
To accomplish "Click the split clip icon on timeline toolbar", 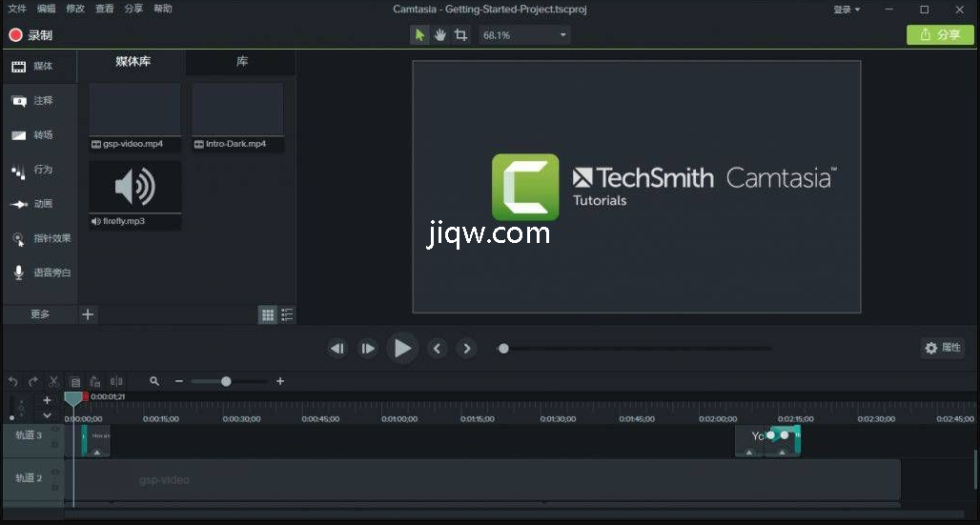I will (x=116, y=381).
